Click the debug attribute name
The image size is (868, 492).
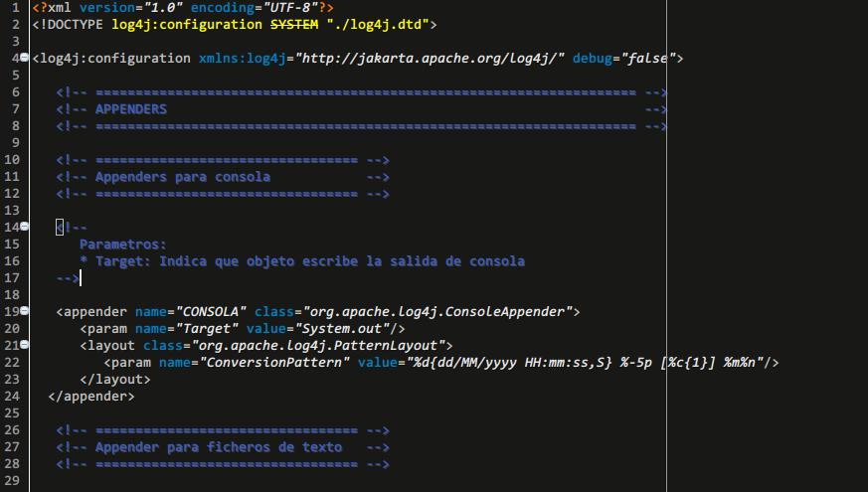(x=593, y=59)
